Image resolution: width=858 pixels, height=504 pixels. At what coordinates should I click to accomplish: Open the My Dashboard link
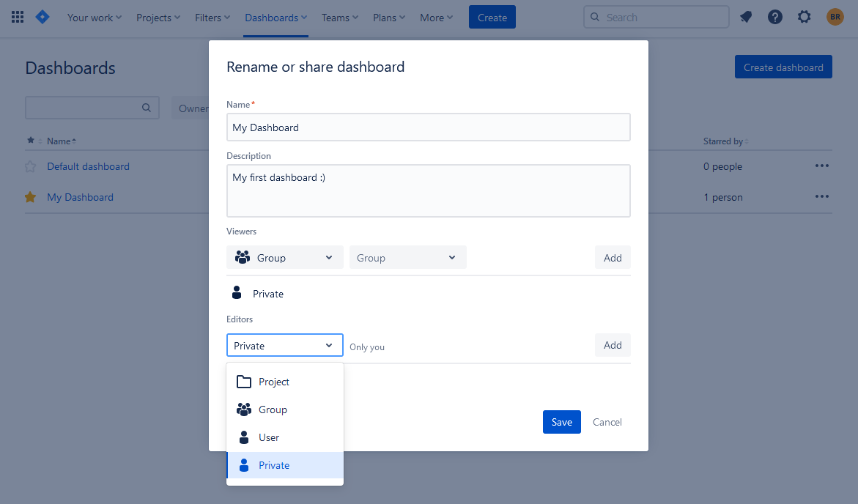(80, 197)
